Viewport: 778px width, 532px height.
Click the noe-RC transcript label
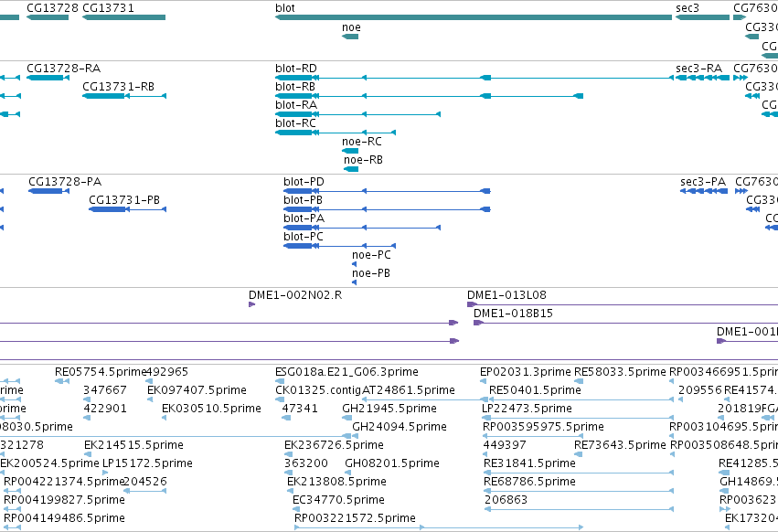point(362,142)
